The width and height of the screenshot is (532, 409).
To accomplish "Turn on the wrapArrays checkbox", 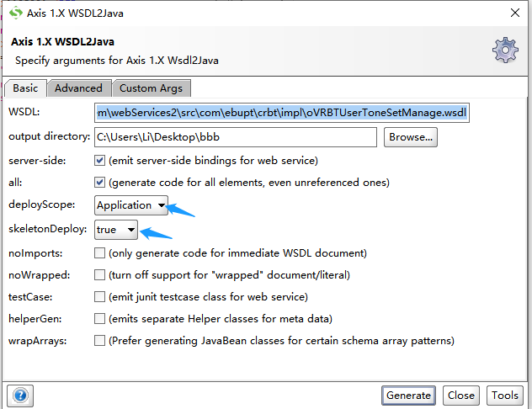I will [100, 341].
